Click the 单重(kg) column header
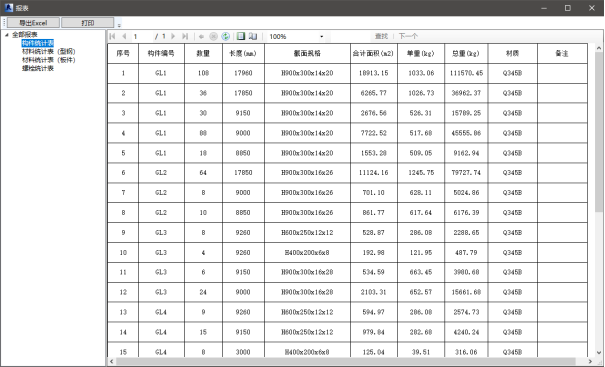 click(x=421, y=53)
